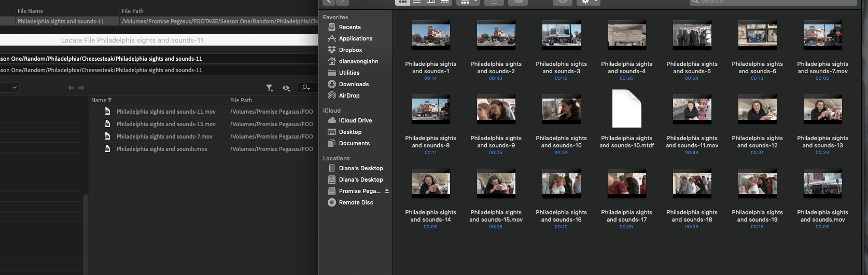Screen dimensions: 868x275
Task: Select Philadelphia sights and sounds-15.mov in list
Action: tap(166, 124)
